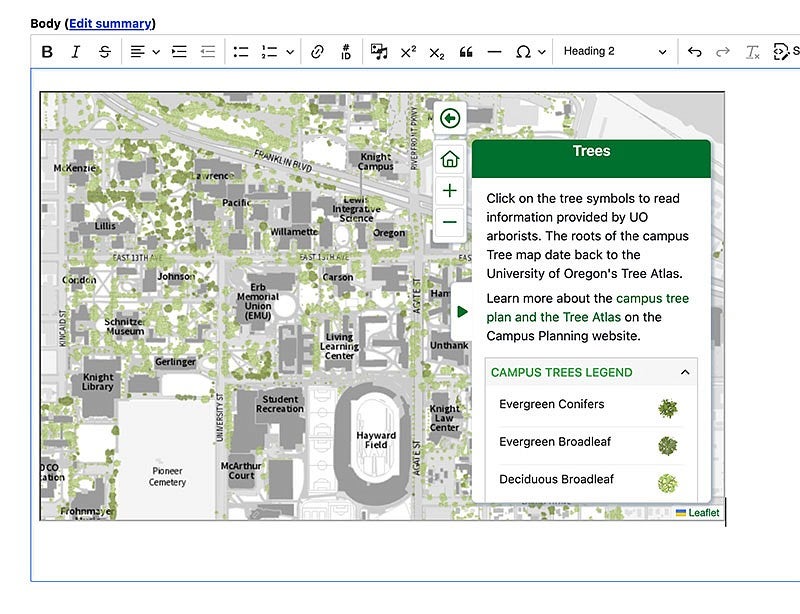Open special characters dropdown arrow

542,52
